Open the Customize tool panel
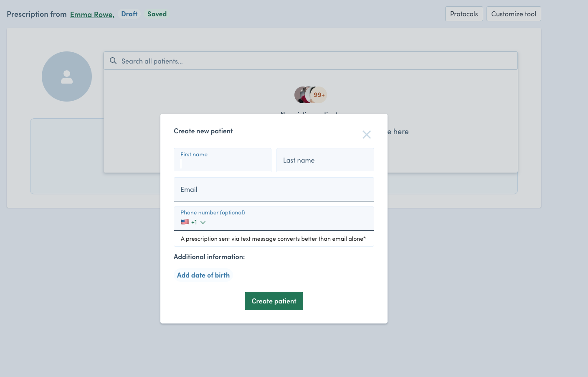588x377 pixels. (x=514, y=14)
